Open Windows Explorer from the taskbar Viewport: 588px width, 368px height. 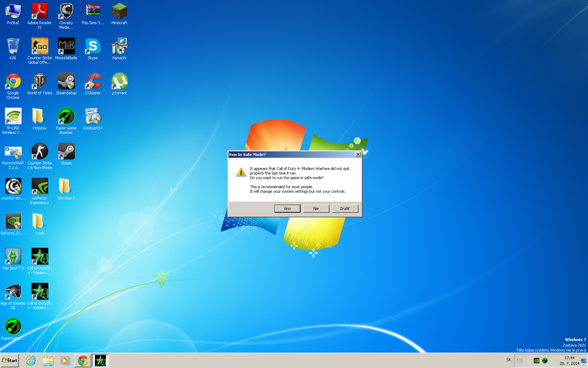(x=48, y=361)
